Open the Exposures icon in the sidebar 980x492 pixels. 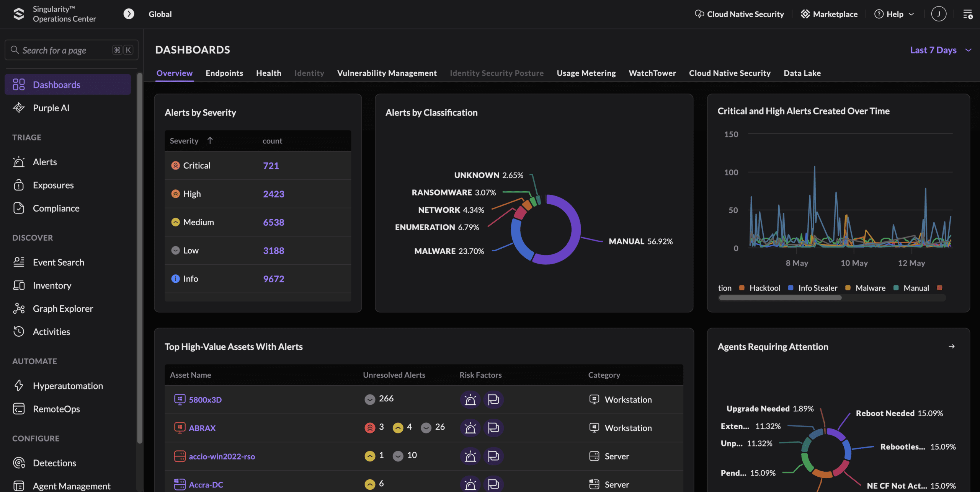click(18, 185)
